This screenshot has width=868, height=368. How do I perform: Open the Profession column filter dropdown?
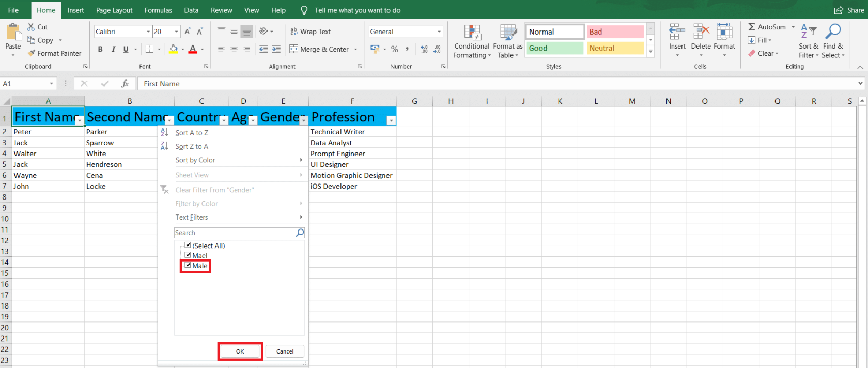pyautogui.click(x=391, y=120)
